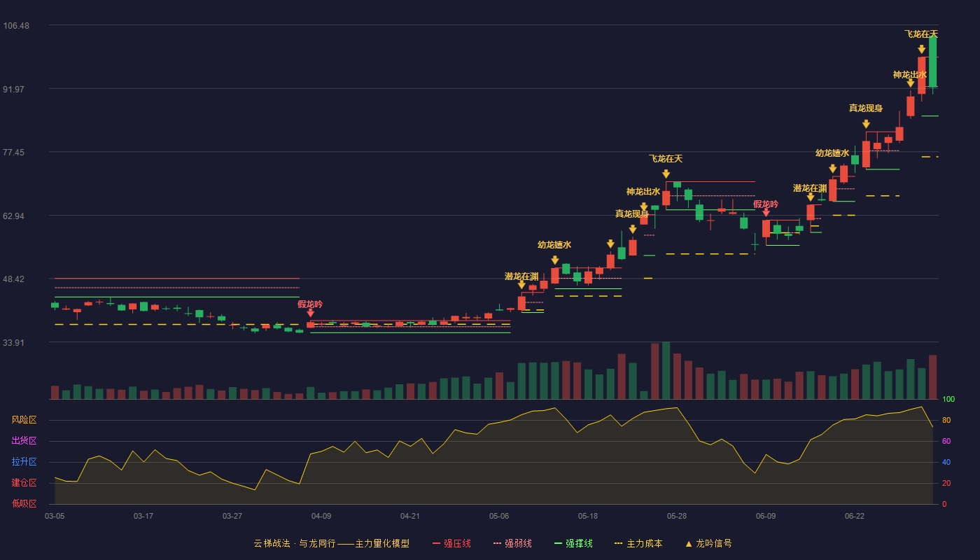Select the 飞龙在天 arrow near 05-28
This screenshot has width=980, height=560.
point(666,174)
